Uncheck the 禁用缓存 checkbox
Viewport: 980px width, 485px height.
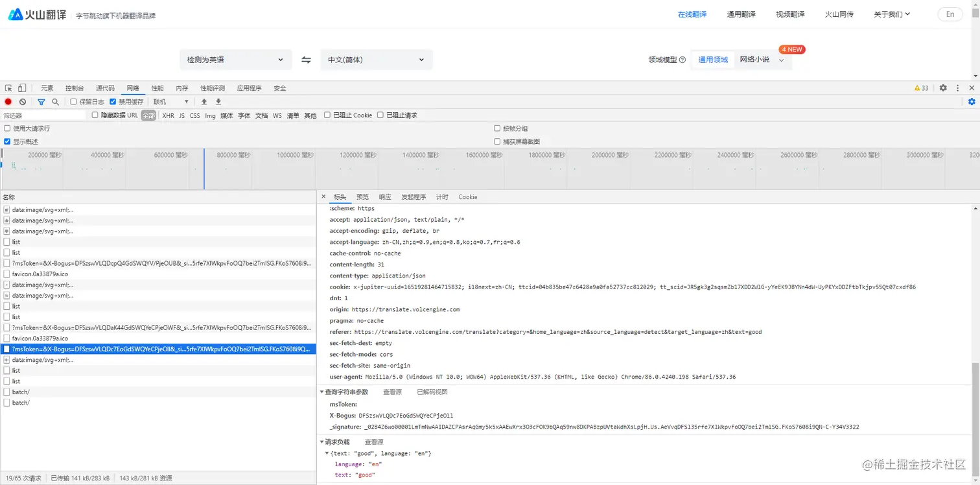click(113, 102)
